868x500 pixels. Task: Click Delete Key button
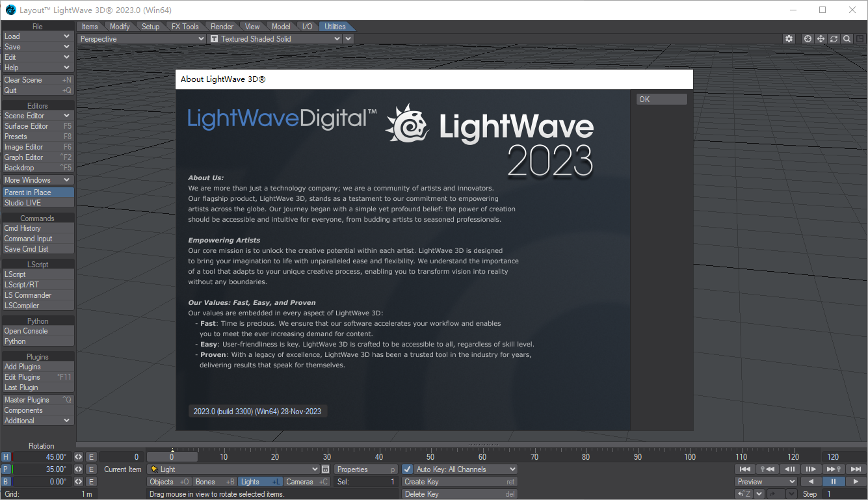click(x=459, y=494)
